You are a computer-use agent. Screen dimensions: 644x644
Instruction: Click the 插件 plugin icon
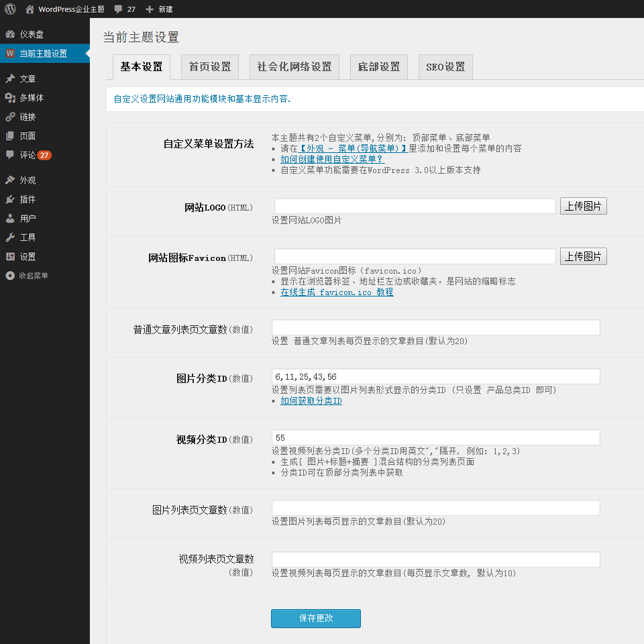(10, 199)
